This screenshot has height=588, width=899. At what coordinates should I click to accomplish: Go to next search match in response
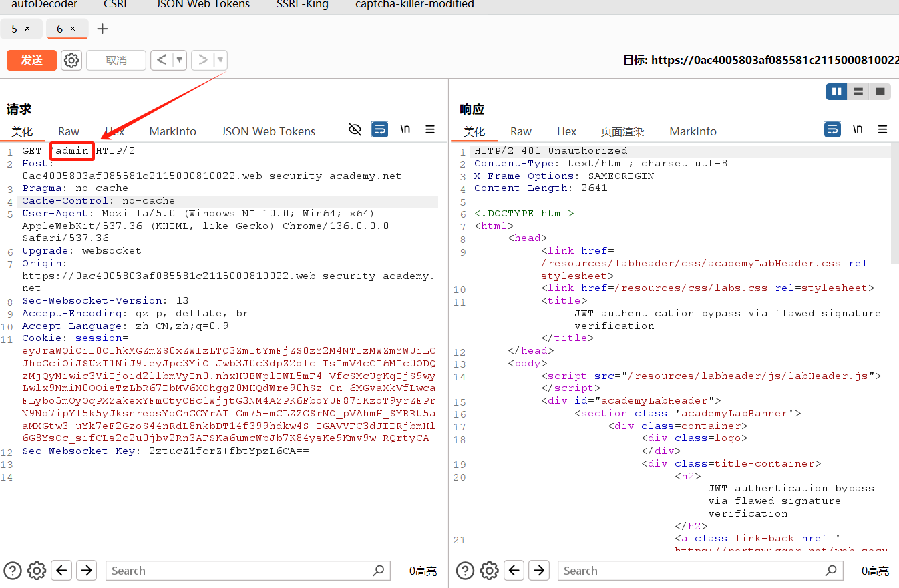[539, 571]
